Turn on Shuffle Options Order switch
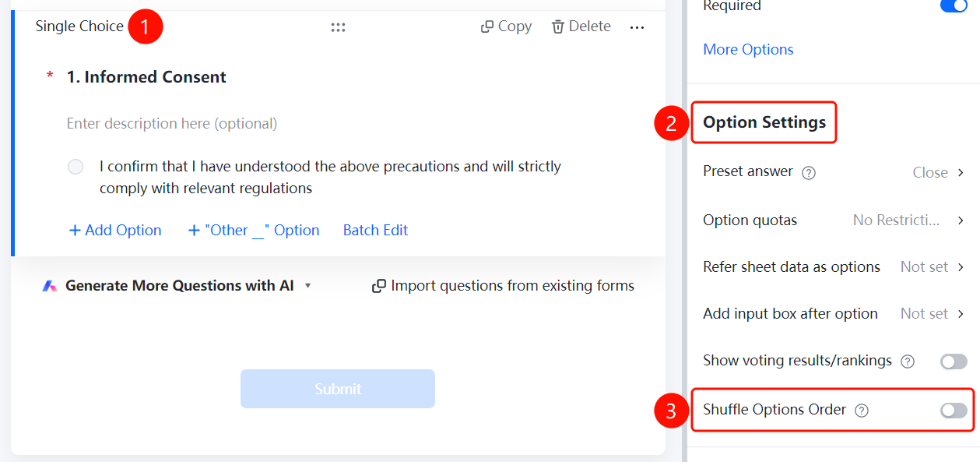The width and height of the screenshot is (980, 462). click(x=954, y=411)
